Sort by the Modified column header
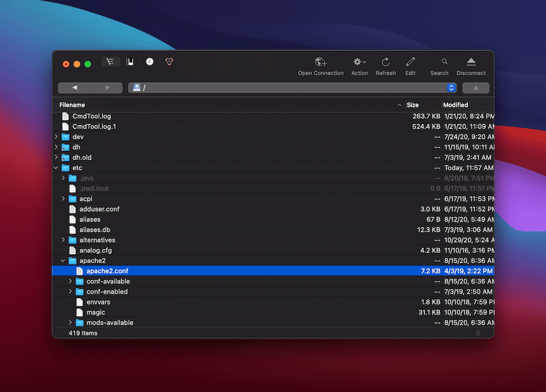Screen dimensions: 546x392 click(x=456, y=104)
